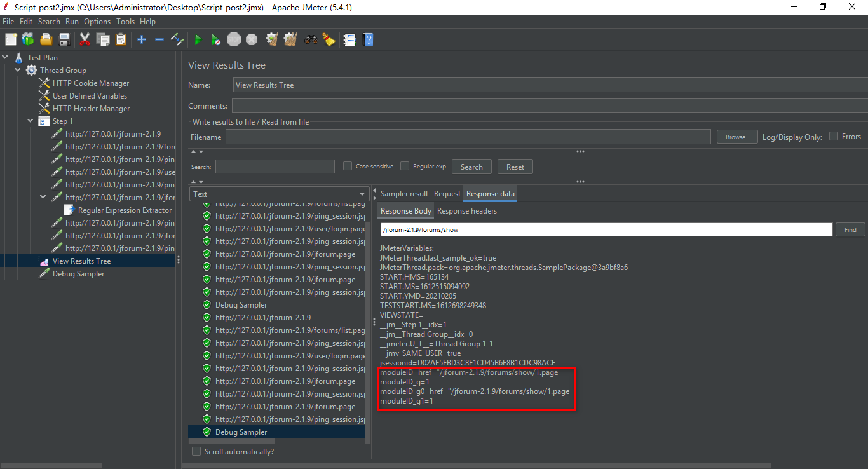Open the Help menu
The image size is (868, 469).
click(x=147, y=22)
